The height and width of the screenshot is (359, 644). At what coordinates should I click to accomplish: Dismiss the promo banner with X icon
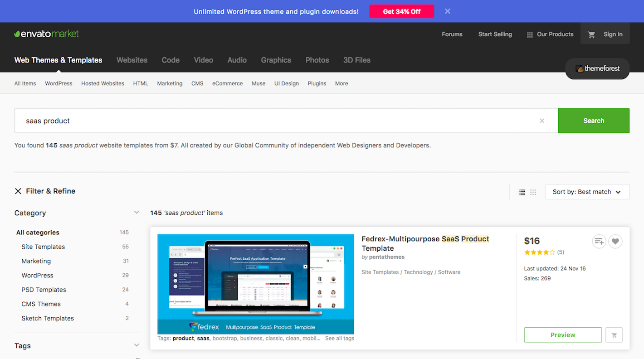click(x=448, y=11)
